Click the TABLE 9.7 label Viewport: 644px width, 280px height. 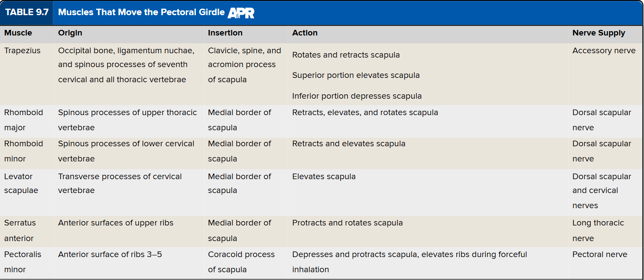[x=27, y=13]
